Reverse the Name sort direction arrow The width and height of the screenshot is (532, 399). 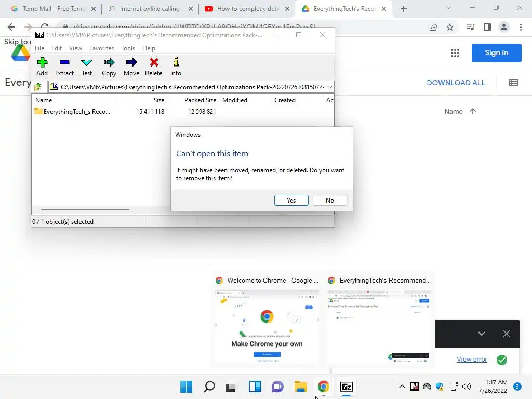[473, 111]
